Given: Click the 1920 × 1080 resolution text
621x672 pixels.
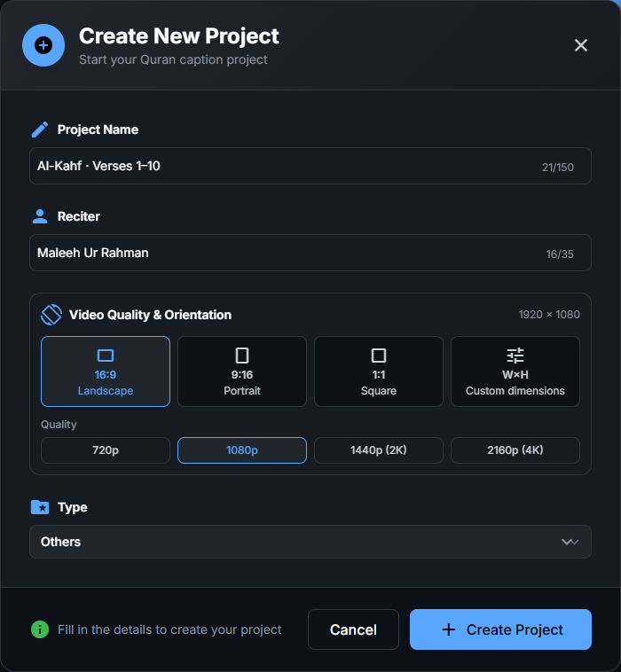Looking at the screenshot, I should pos(549,315).
